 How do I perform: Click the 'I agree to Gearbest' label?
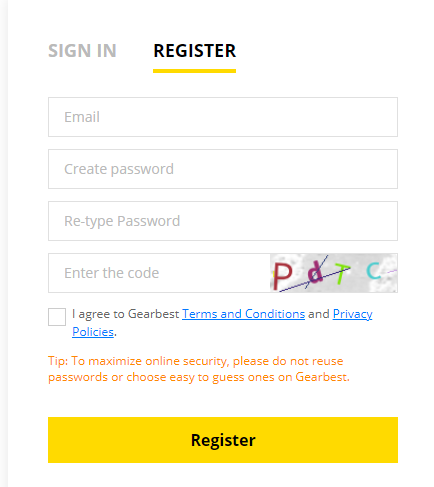[x=126, y=314]
